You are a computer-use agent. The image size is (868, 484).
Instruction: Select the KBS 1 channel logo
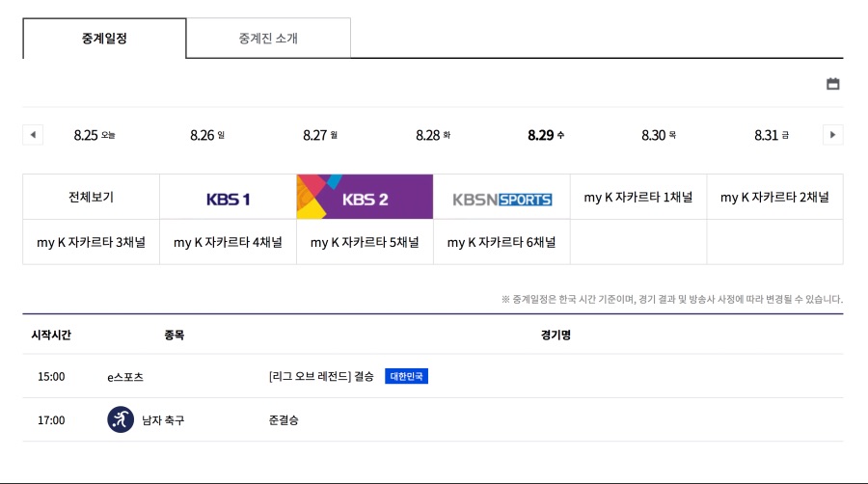click(x=229, y=198)
